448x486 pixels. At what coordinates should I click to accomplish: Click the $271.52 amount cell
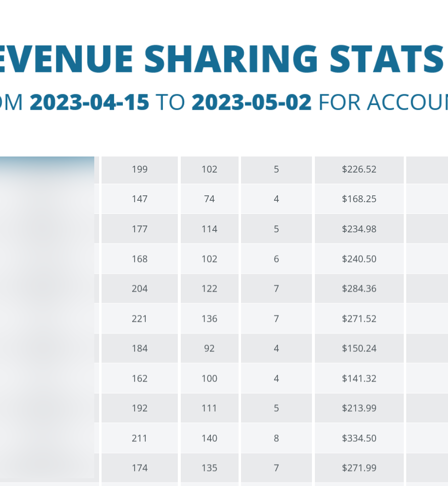tap(359, 319)
